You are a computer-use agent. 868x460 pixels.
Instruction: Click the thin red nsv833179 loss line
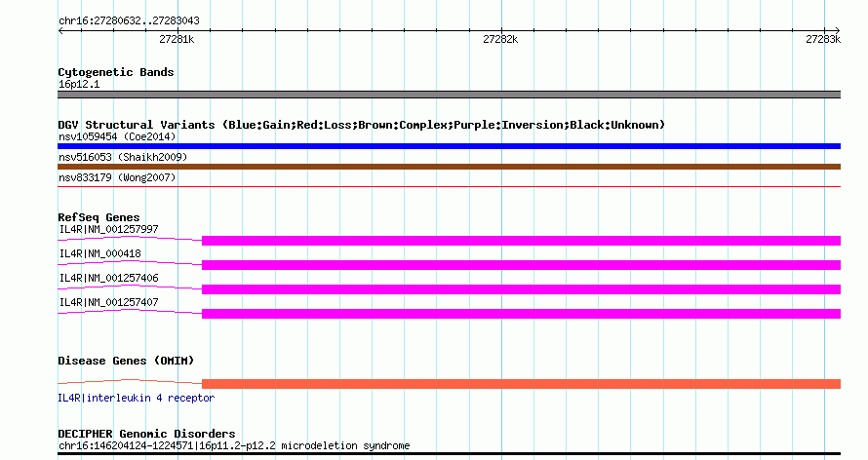coord(449,187)
